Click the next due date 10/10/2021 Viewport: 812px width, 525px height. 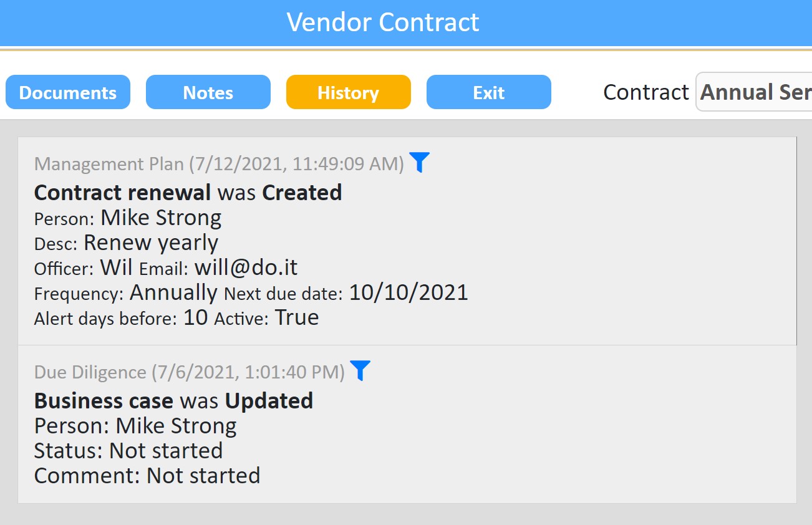pyautogui.click(x=408, y=292)
